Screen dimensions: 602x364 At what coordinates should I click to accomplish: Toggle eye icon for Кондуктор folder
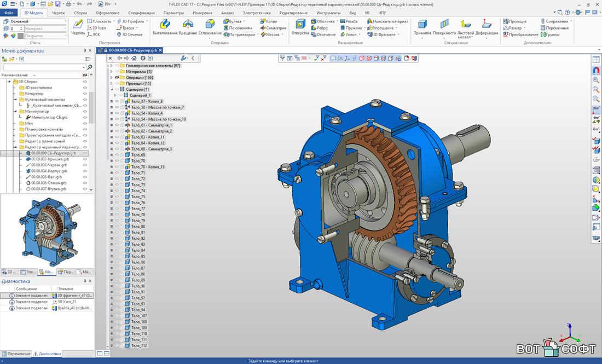pos(85,94)
